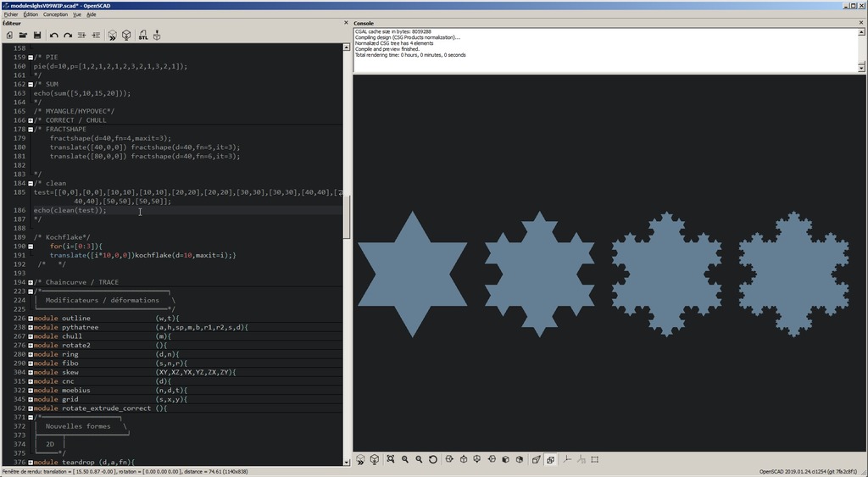Click the New file icon in editor toolbar

click(x=9, y=36)
